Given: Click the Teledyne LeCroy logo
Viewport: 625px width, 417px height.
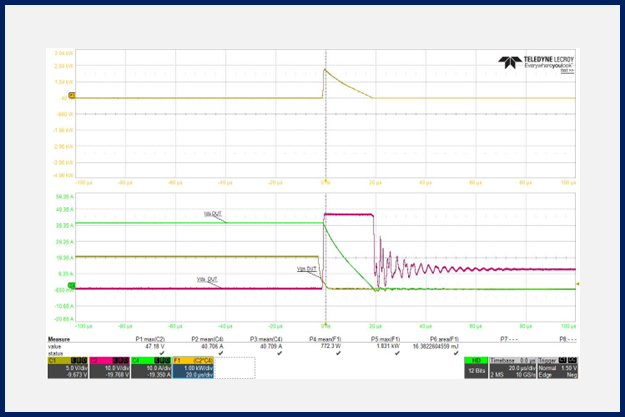Looking at the screenshot, I should point(536,64).
